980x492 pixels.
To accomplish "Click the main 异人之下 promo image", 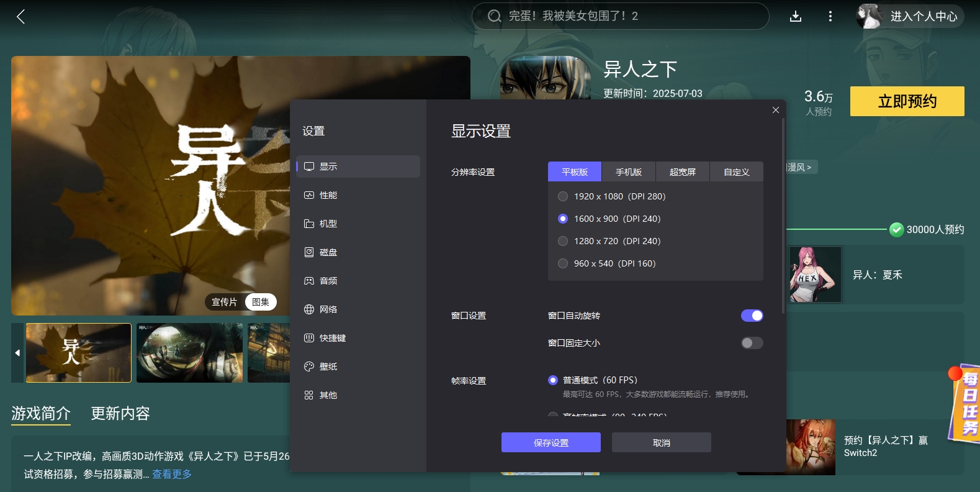I will (x=150, y=186).
